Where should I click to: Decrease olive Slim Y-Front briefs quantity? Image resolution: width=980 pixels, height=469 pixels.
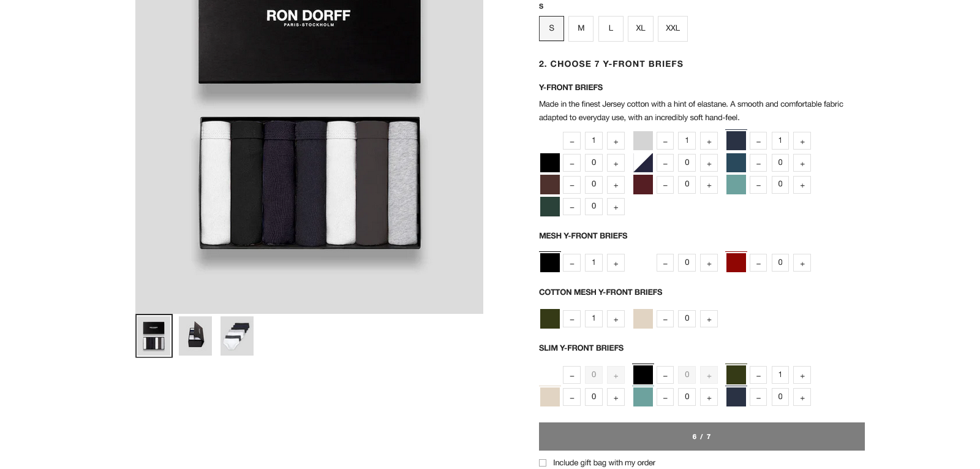click(x=758, y=375)
